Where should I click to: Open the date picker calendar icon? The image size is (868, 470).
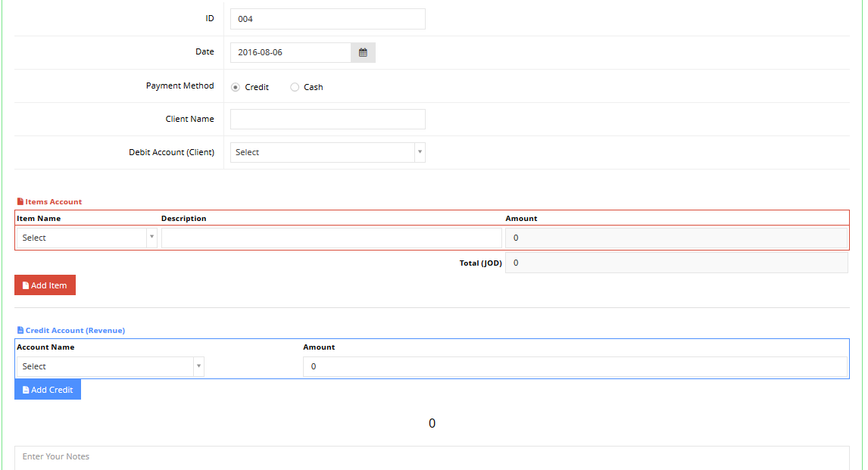[x=363, y=52]
